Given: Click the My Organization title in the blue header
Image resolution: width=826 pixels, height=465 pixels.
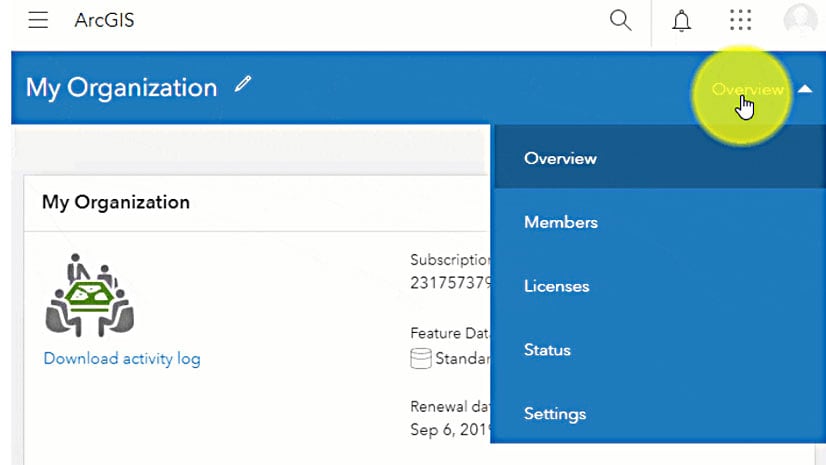Looking at the screenshot, I should click(x=121, y=88).
